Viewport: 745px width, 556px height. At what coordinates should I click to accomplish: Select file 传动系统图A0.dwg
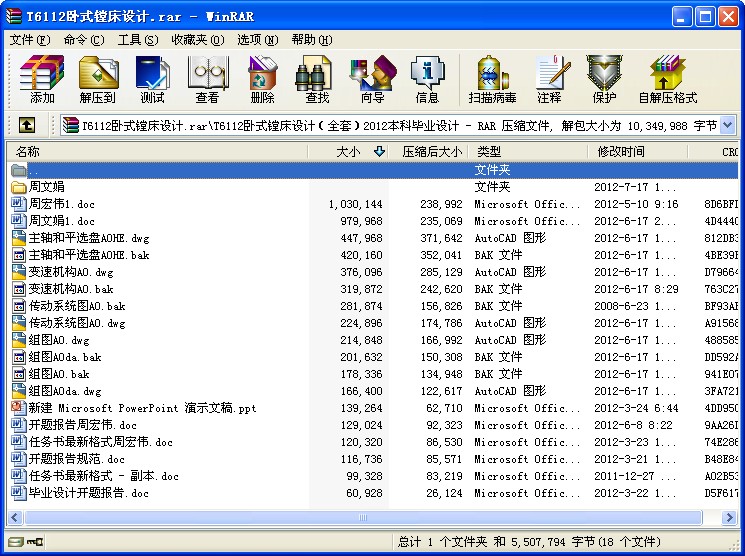click(77, 323)
